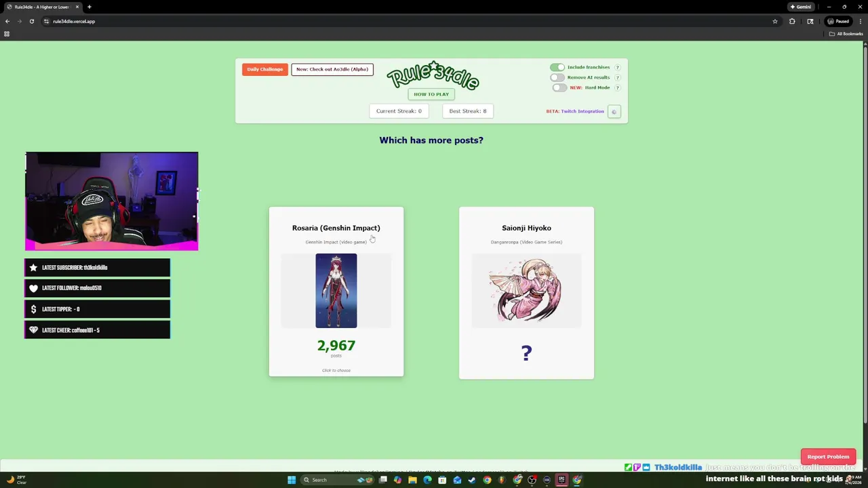Image resolution: width=868 pixels, height=488 pixels.
Task: Toggle the Include franchises switch
Action: 557,67
